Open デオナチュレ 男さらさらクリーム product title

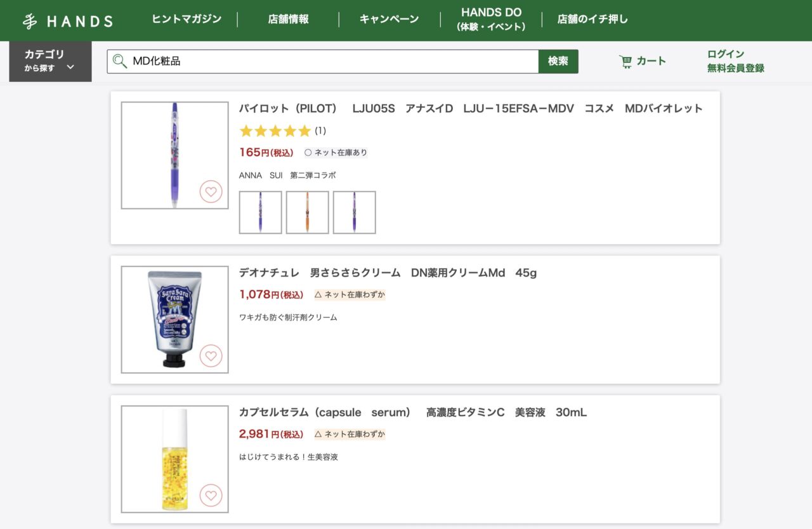coord(388,273)
